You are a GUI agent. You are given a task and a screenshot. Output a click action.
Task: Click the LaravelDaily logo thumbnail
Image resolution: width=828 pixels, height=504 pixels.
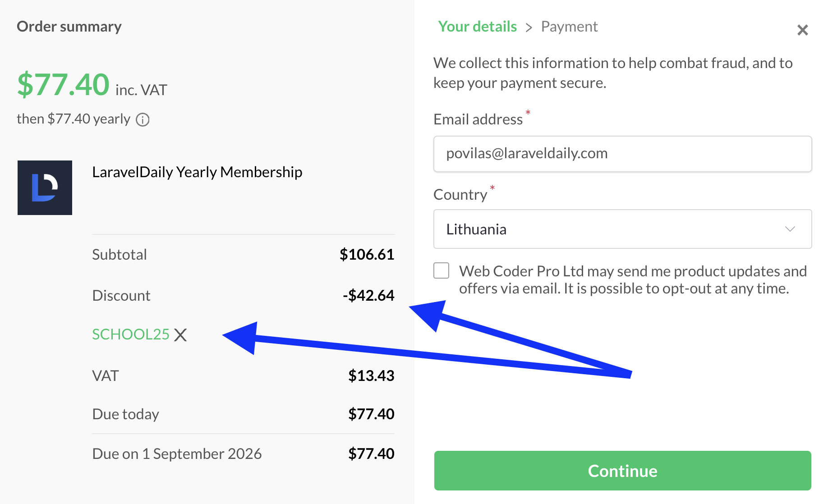pos(45,188)
